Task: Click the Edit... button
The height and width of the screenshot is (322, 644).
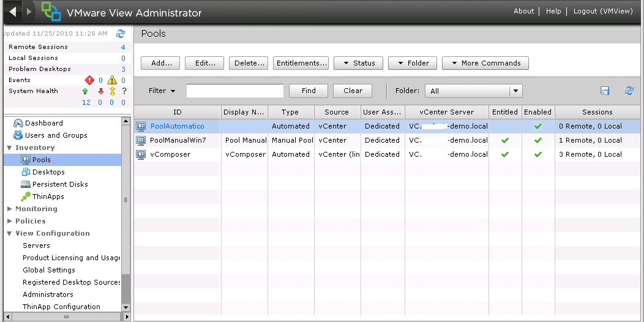Action: (204, 63)
